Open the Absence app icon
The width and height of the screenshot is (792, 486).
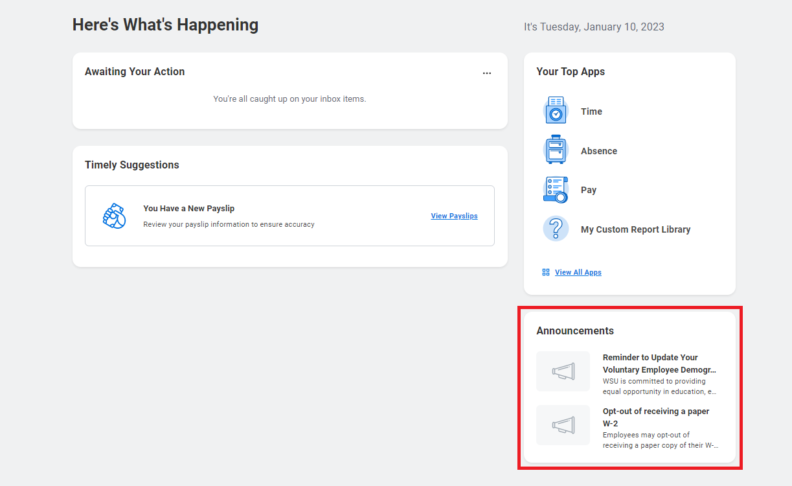click(x=555, y=150)
